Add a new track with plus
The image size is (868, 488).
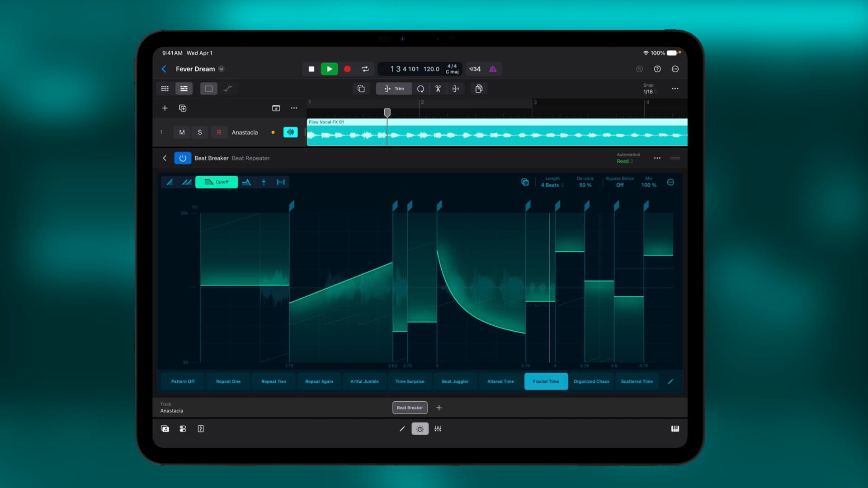(165, 108)
